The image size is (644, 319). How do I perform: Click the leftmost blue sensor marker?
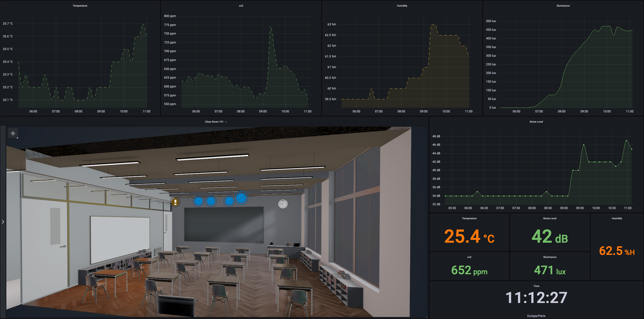click(198, 201)
